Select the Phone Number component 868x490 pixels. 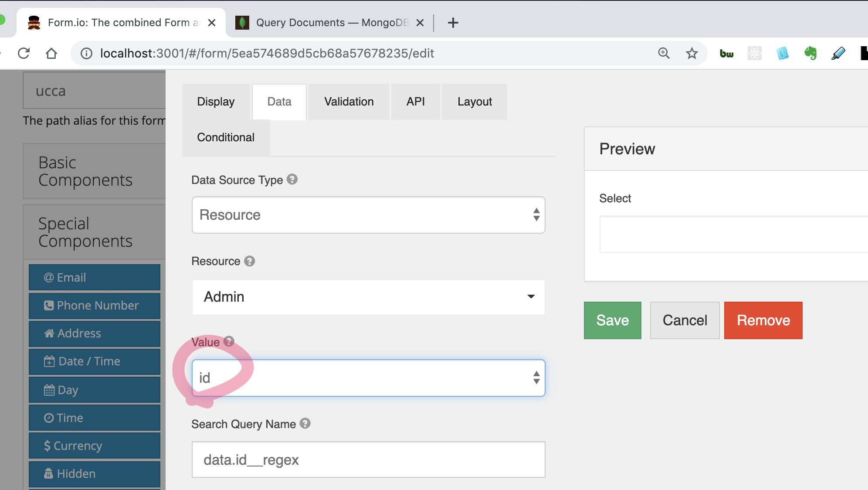pyautogui.click(x=94, y=306)
